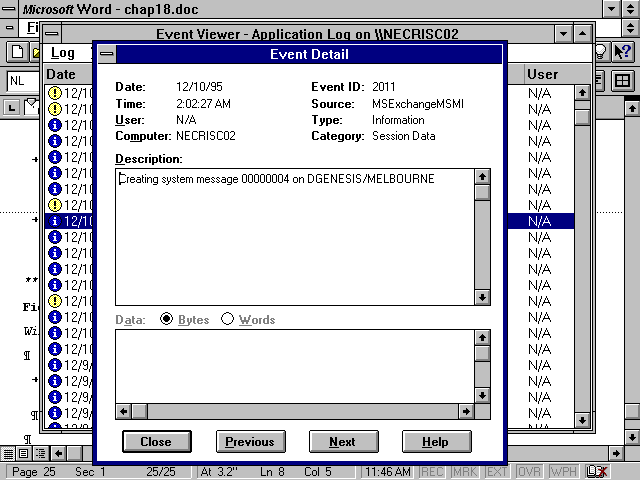Click the first warning event icon in list
This screenshot has width=640, height=480.
tap(55, 93)
